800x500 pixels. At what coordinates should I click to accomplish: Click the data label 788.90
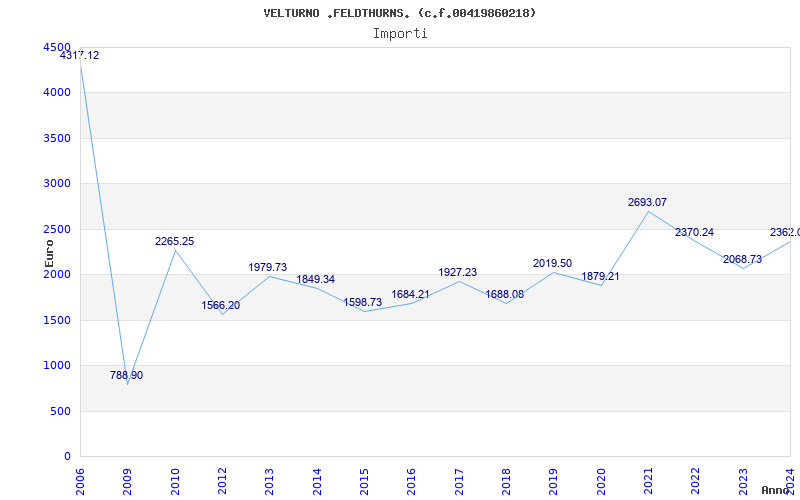pyautogui.click(x=127, y=376)
